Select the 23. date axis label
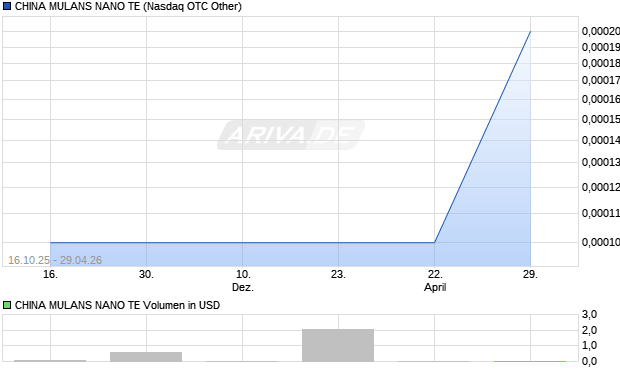 click(338, 274)
